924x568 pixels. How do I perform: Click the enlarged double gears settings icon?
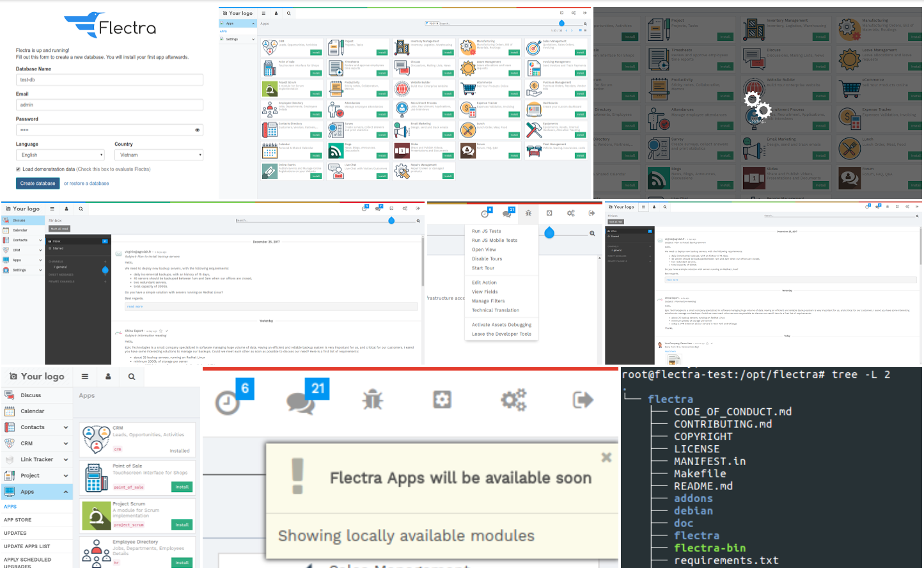click(x=513, y=400)
